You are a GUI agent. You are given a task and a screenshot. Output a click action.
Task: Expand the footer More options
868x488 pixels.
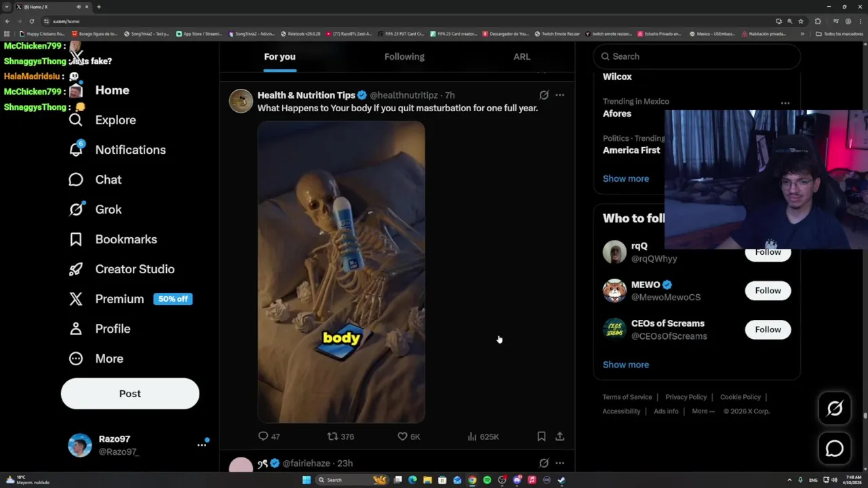[x=703, y=411]
